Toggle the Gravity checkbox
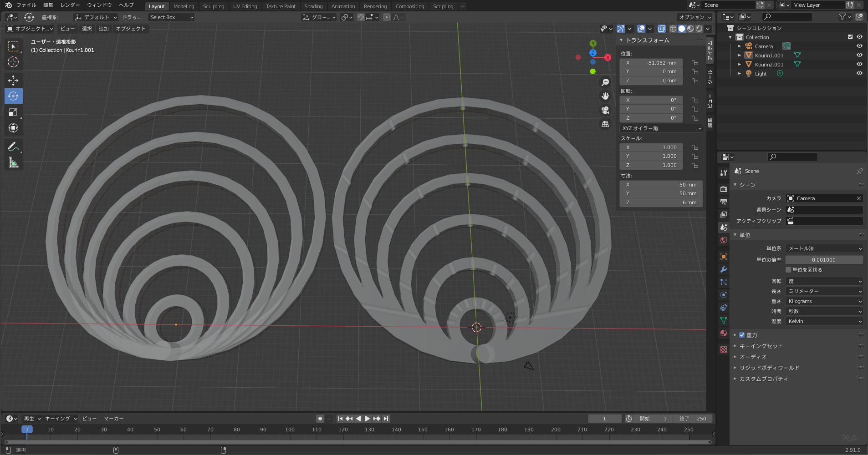Screen dimensions: 868x455 point(742,335)
